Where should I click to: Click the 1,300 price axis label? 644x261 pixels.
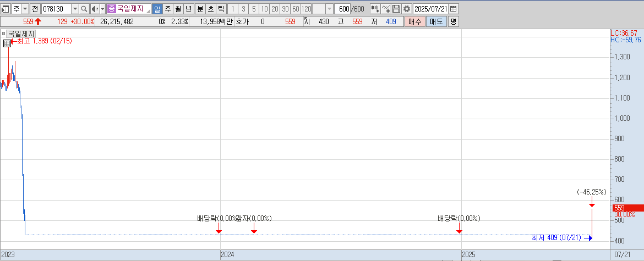point(623,57)
